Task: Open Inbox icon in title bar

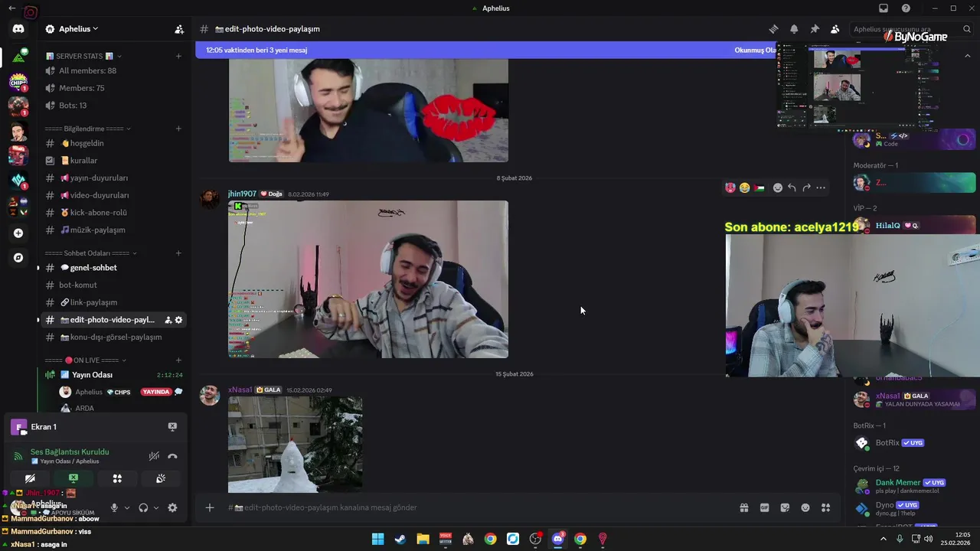Action: (x=884, y=8)
